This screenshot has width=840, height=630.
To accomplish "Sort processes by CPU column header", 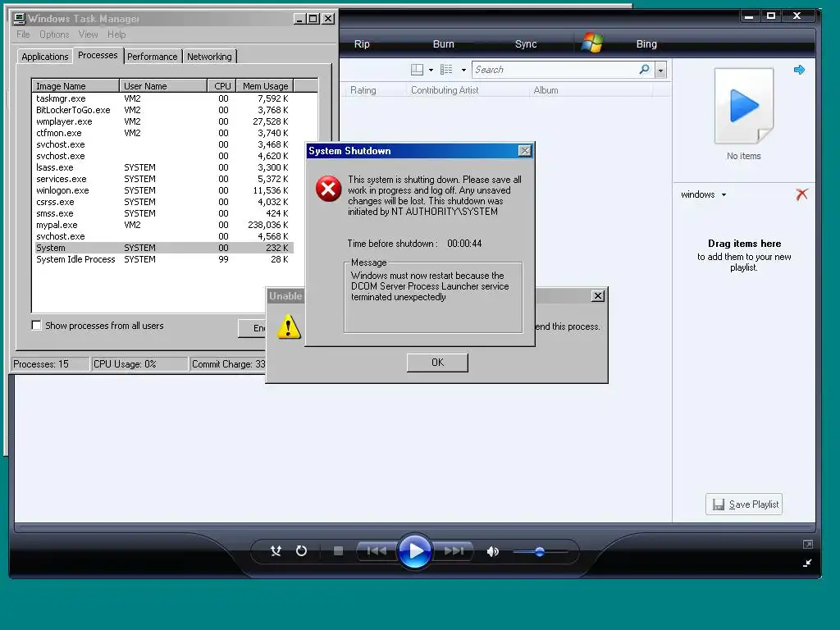I will point(221,85).
